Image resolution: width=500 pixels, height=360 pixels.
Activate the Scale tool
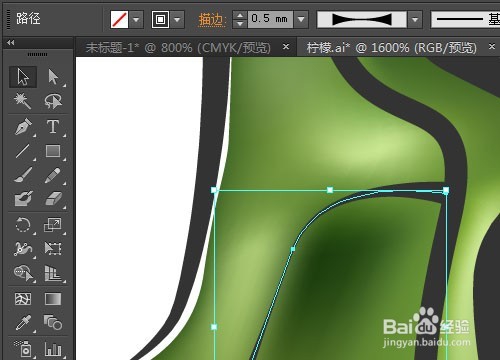click(x=53, y=225)
